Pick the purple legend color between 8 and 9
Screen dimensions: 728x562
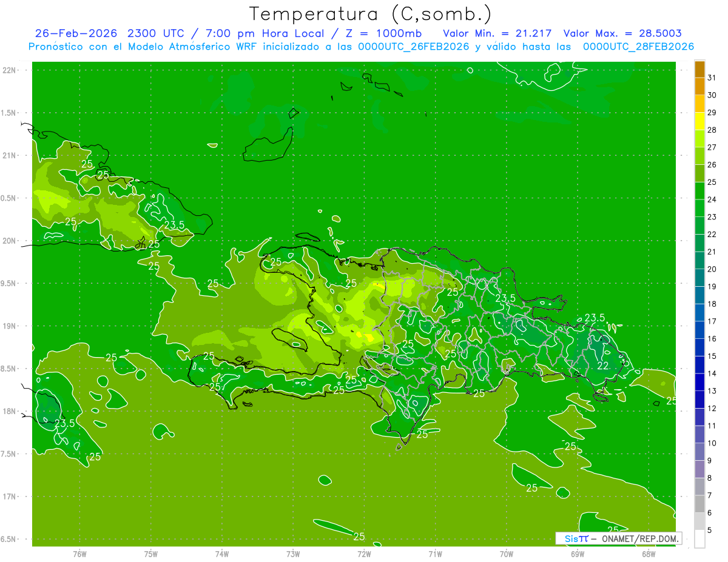[699, 469]
